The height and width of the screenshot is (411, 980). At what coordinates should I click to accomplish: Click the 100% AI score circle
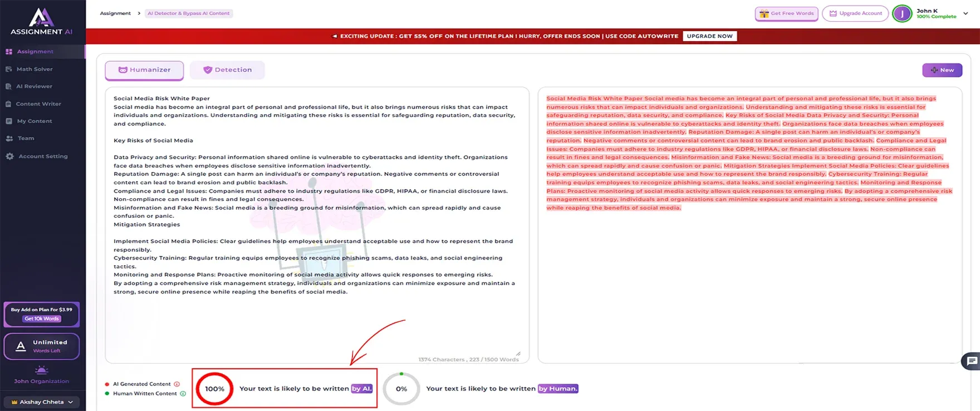[214, 389]
